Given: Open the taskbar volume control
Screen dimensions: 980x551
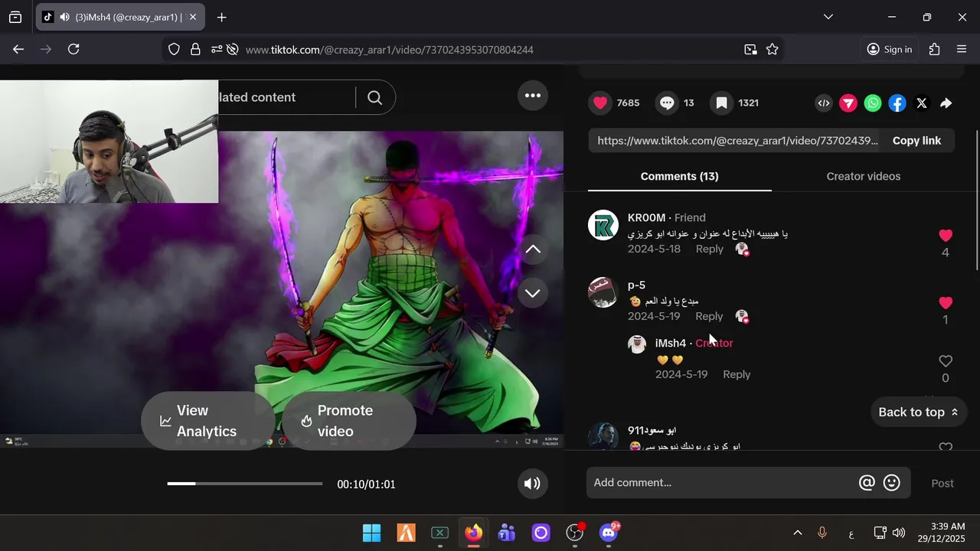Looking at the screenshot, I should 899,533.
